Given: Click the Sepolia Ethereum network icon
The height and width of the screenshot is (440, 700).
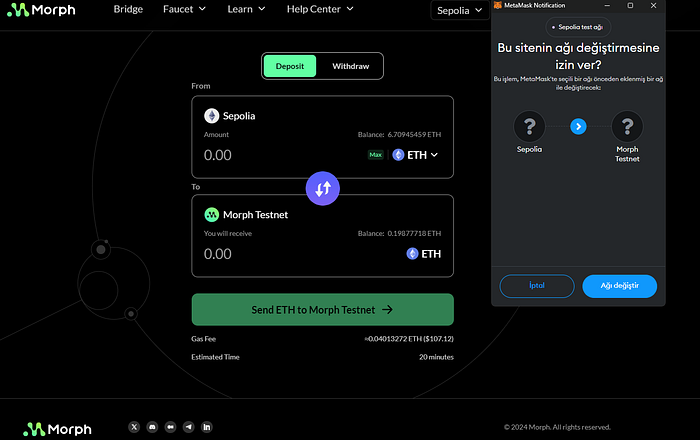Looking at the screenshot, I should pyautogui.click(x=212, y=116).
